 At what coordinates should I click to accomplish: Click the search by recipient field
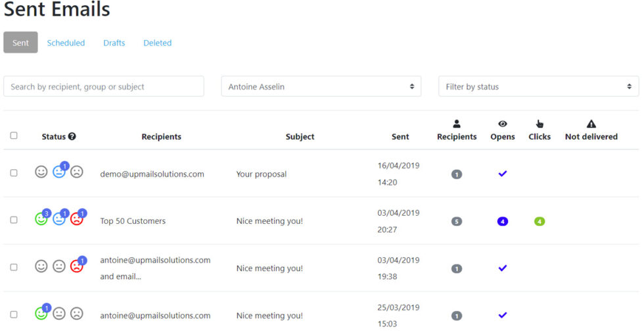(104, 86)
